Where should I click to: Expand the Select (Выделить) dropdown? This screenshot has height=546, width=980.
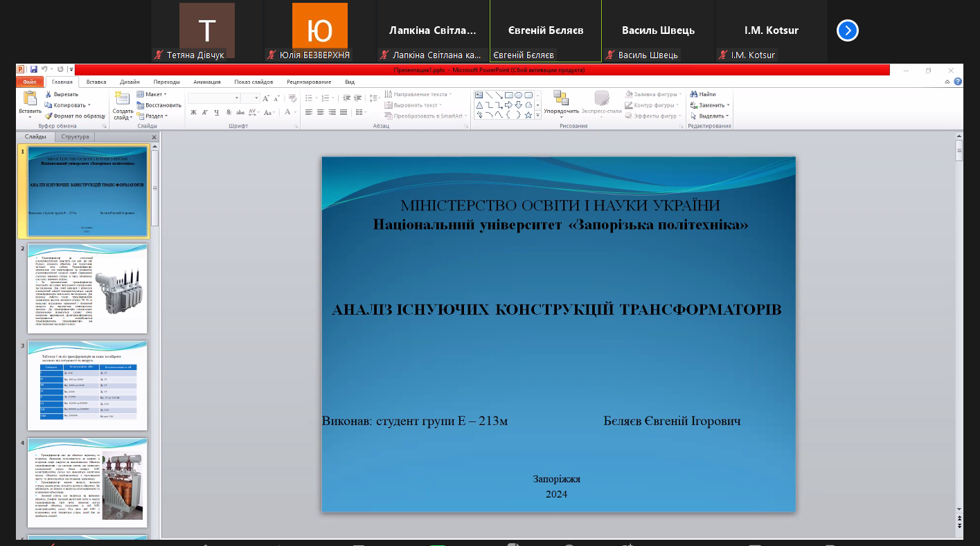point(711,116)
